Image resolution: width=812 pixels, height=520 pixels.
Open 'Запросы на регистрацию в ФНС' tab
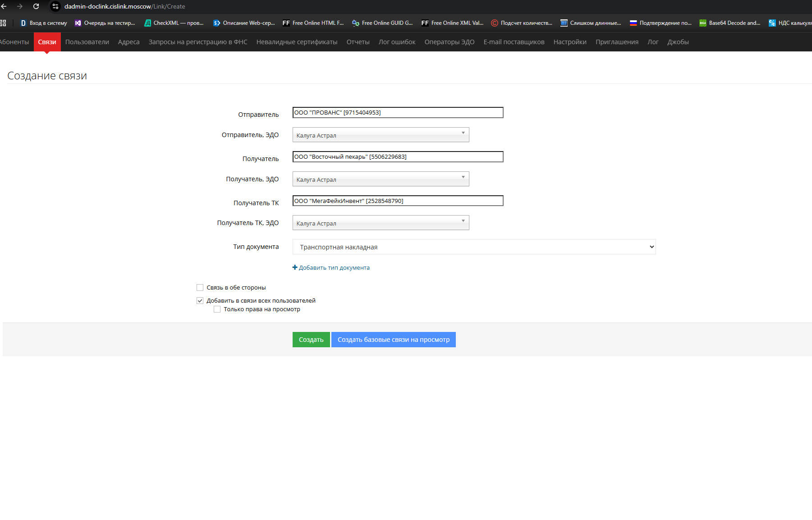[198, 42]
